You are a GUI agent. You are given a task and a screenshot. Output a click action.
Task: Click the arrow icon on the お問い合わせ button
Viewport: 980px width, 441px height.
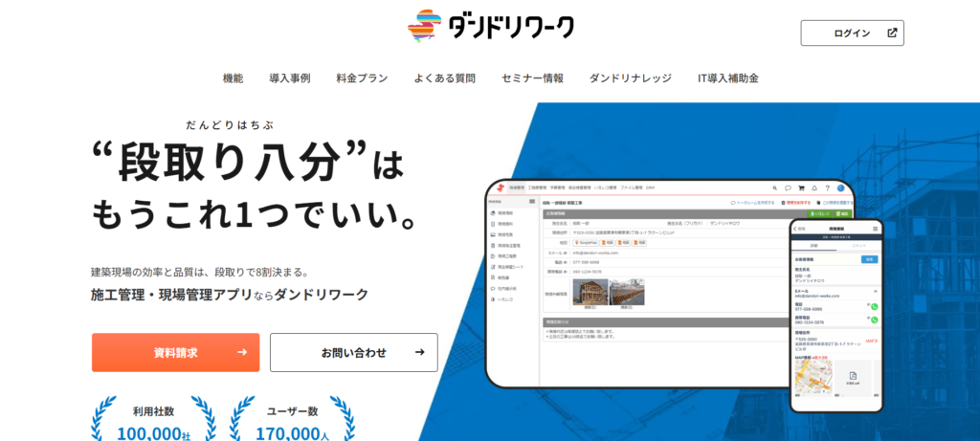419,352
